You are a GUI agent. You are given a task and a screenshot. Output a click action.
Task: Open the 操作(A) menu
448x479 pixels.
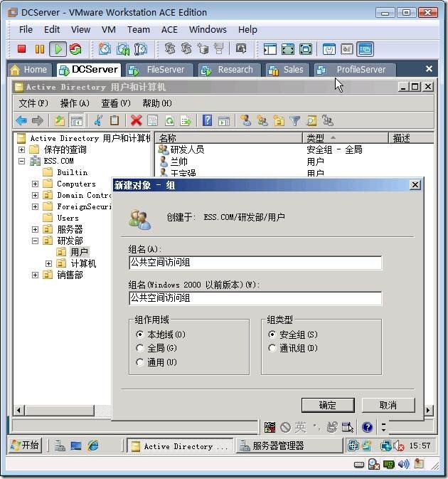click(75, 103)
